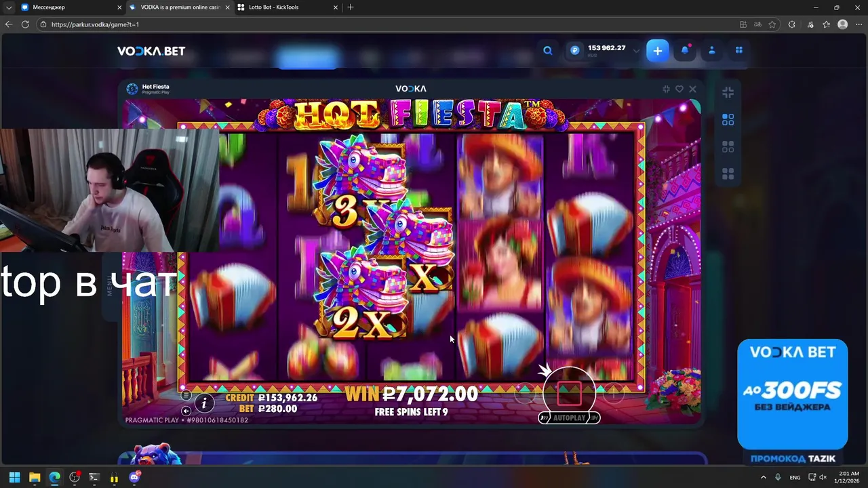Add this page to favorites star
The height and width of the screenshot is (488, 868).
(772, 24)
